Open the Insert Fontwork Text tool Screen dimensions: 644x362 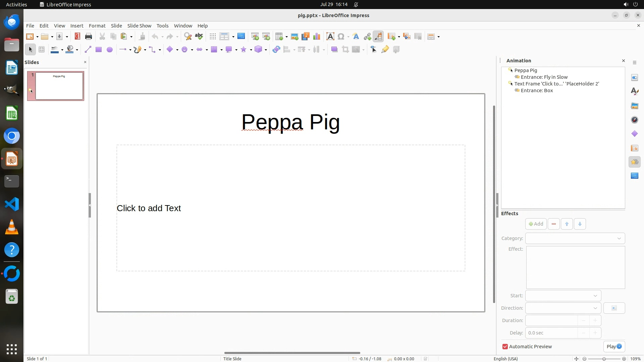356,37
